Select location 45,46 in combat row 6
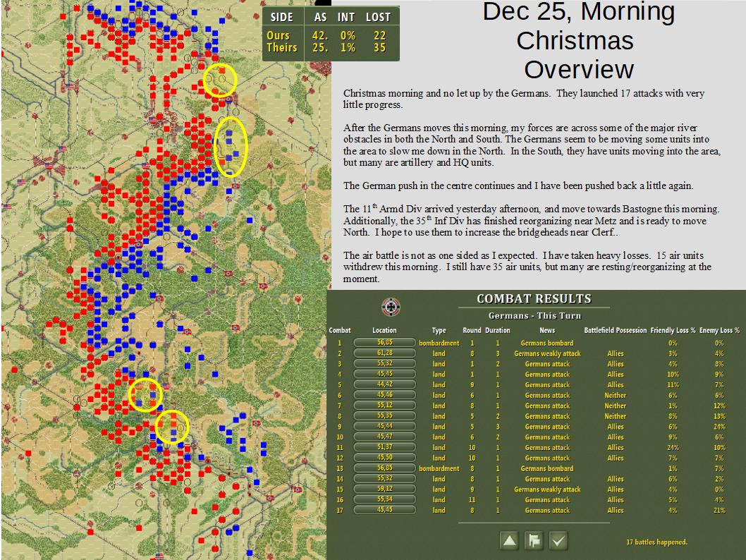 [384, 395]
